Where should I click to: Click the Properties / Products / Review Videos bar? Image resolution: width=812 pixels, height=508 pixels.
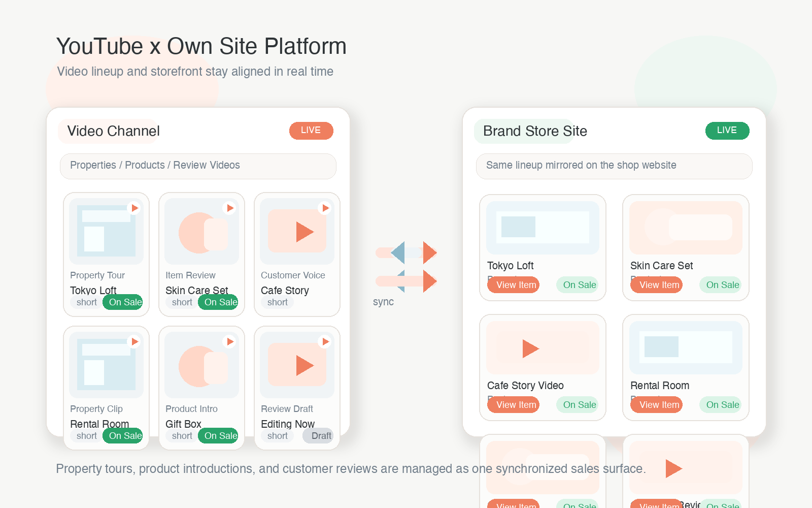(198, 166)
